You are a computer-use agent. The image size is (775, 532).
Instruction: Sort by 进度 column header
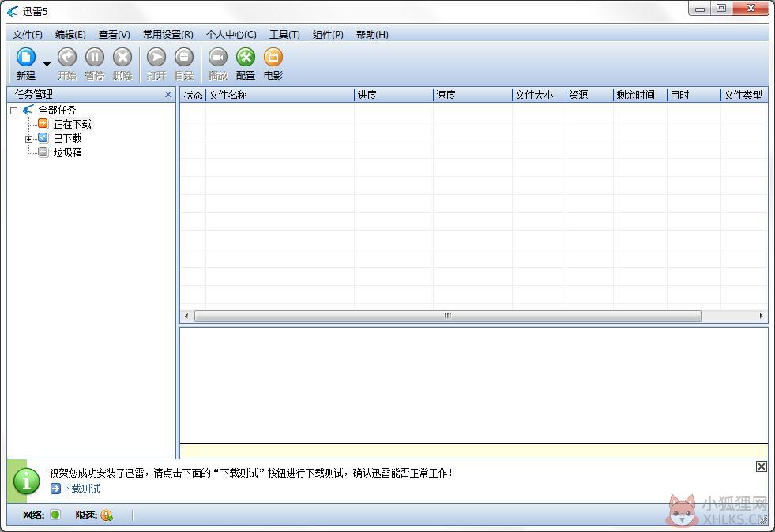pyautogui.click(x=393, y=95)
